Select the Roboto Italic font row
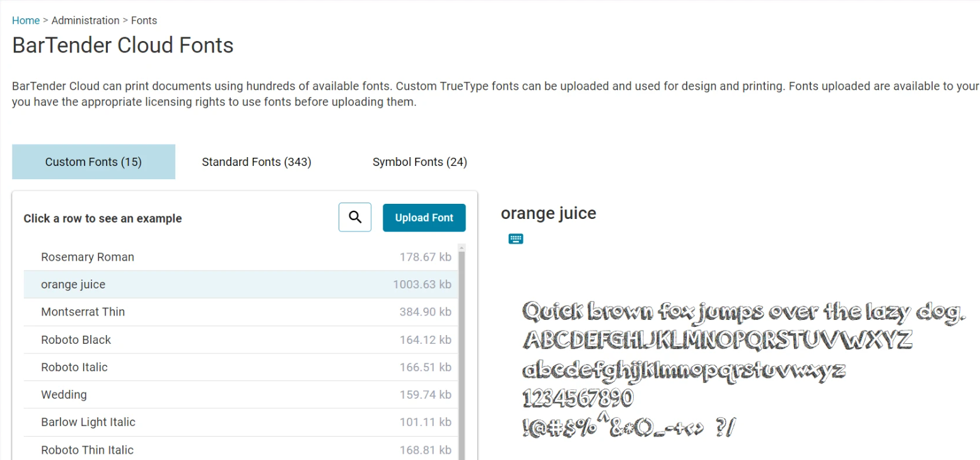Viewport: 980px width, 460px height. pos(241,367)
